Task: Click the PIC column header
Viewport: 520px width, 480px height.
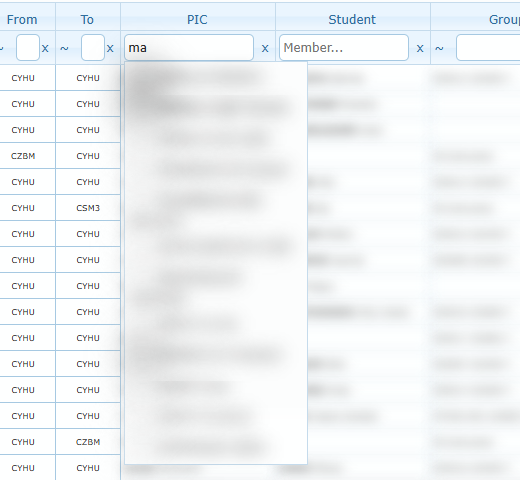Action: (197, 20)
